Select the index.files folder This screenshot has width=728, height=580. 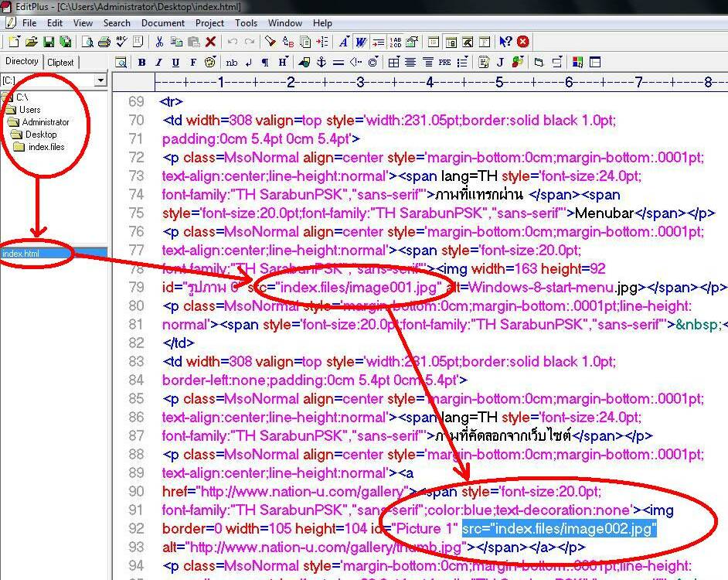coord(46,147)
